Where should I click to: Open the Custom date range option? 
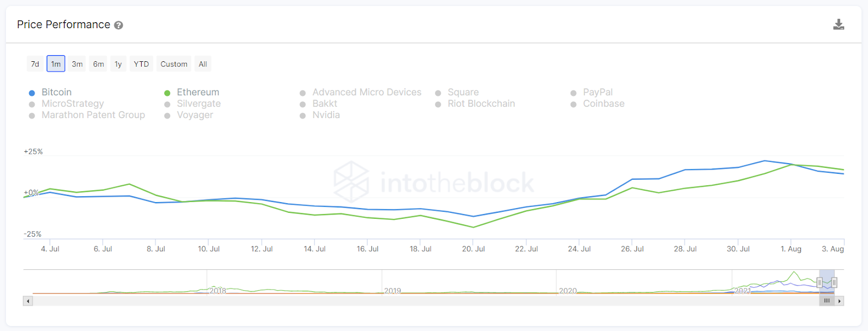(x=174, y=64)
